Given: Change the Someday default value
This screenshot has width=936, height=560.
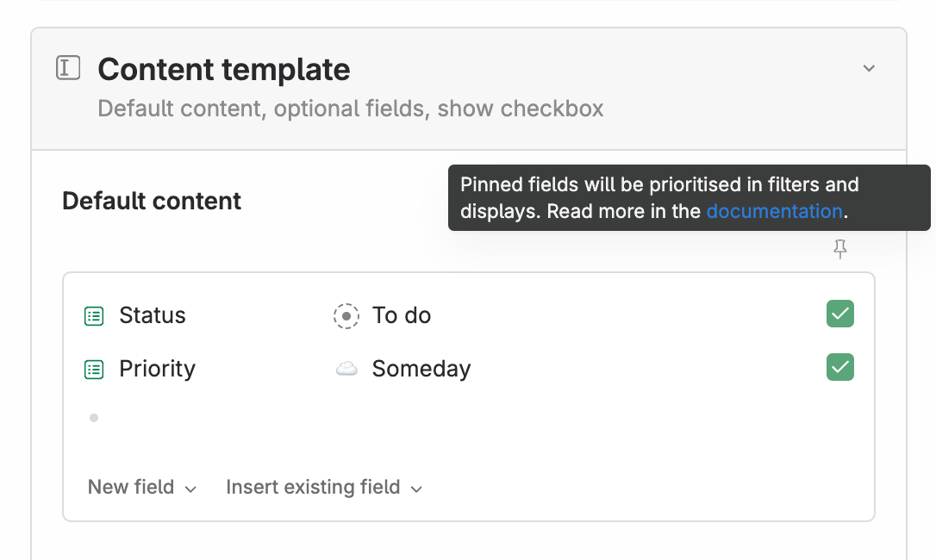Looking at the screenshot, I should pos(421,370).
